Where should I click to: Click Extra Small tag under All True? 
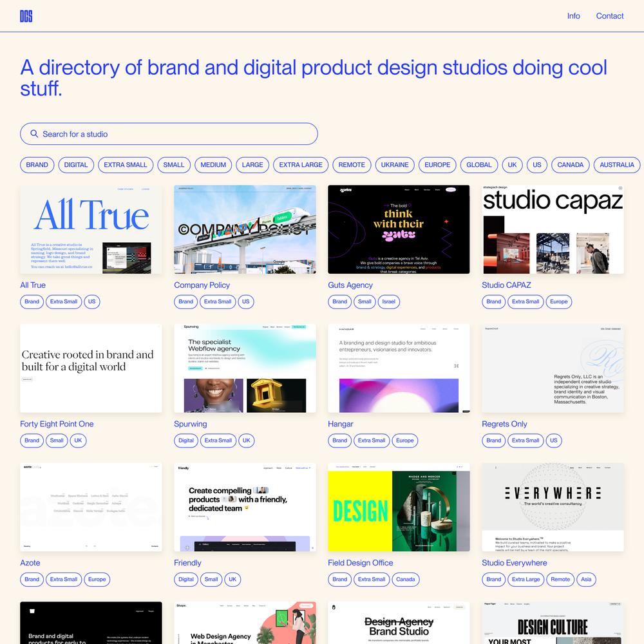[64, 301]
